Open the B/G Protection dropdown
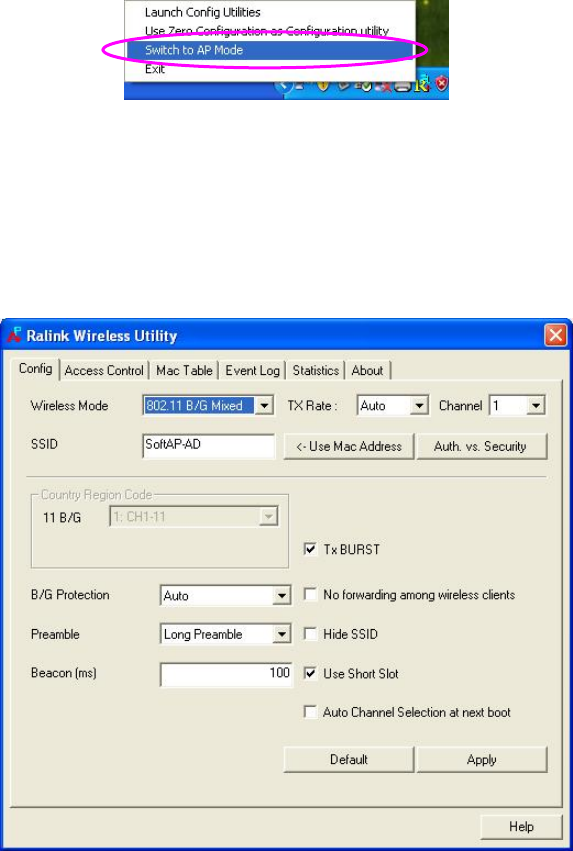Viewport: 573px width, 851px height. point(281,596)
